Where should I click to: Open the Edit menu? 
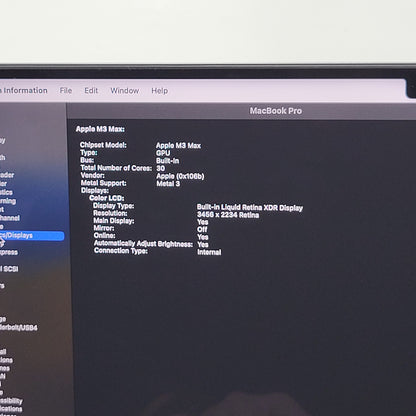pos(91,90)
